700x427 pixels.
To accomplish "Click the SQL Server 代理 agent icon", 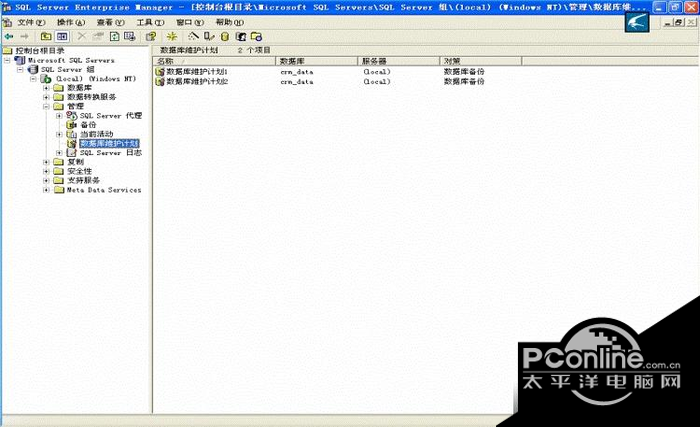I will tap(71, 115).
